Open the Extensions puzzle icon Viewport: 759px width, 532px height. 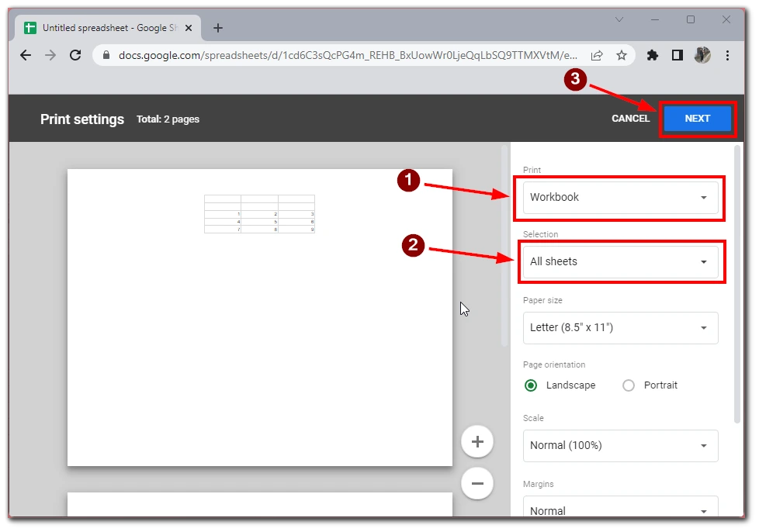click(653, 55)
